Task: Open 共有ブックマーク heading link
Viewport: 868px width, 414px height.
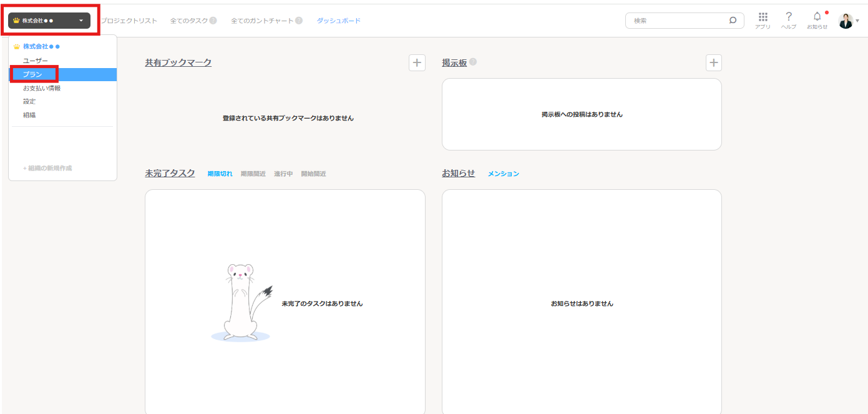Action: [178, 62]
